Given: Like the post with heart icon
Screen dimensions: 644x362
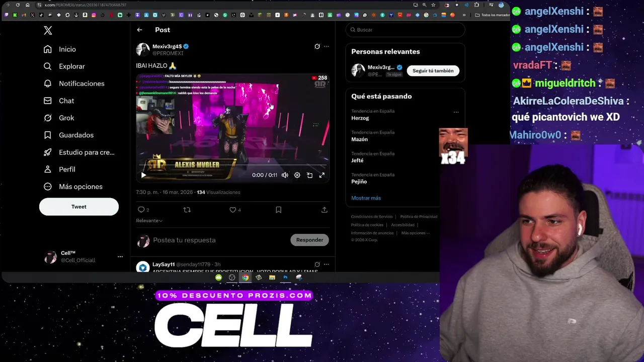Looking at the screenshot, I should click(232, 210).
